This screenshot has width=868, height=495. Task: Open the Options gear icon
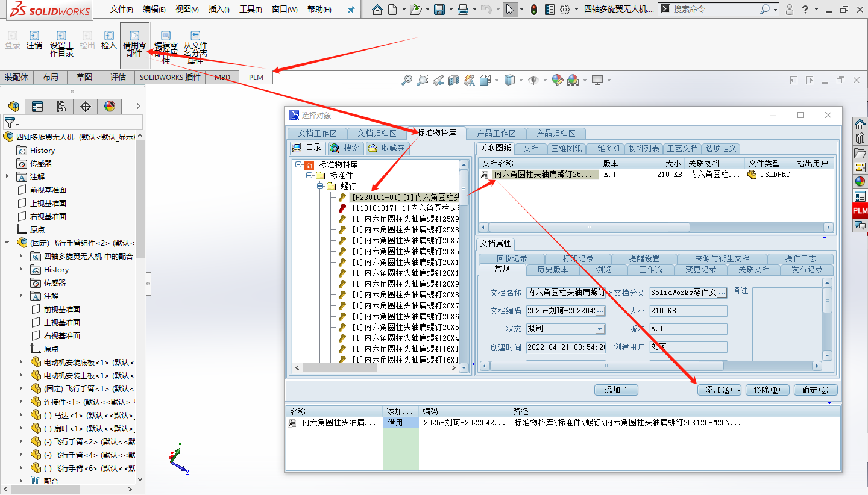[565, 10]
